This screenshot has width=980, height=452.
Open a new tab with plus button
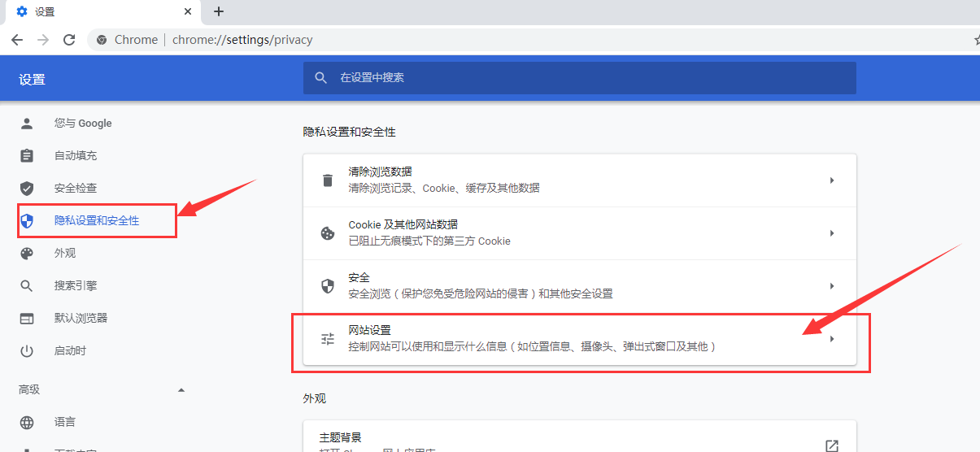click(218, 11)
